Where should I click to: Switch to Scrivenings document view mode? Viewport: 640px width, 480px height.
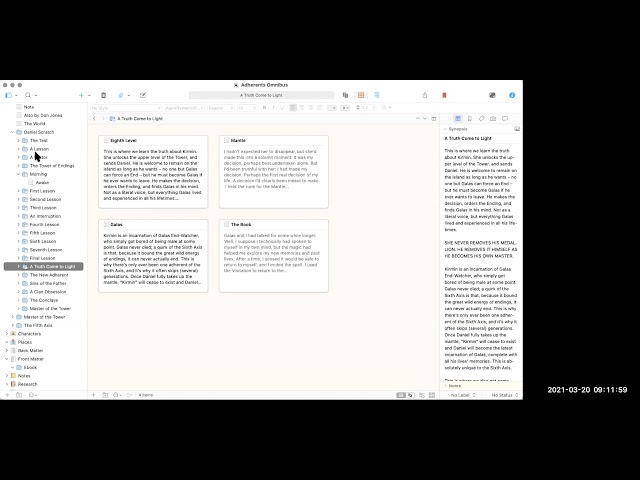(345, 95)
